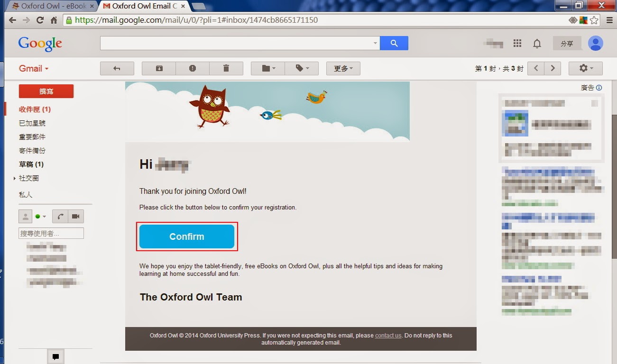Click the text 'The Oxford Owl Team'

[x=191, y=297]
